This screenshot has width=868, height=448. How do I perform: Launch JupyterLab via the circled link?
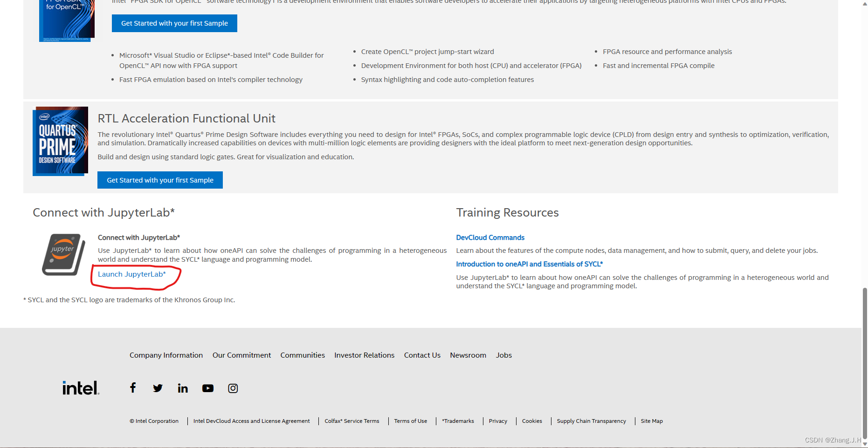pos(131,274)
